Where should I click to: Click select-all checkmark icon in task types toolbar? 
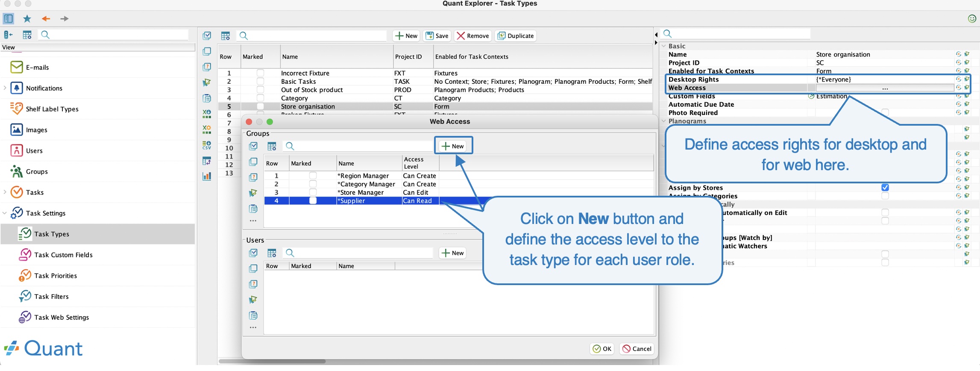[207, 35]
